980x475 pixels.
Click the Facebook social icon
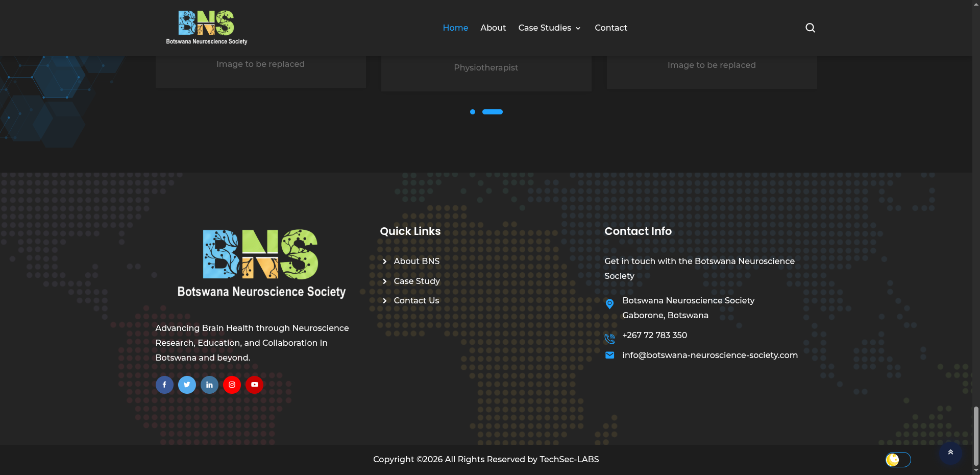click(164, 385)
